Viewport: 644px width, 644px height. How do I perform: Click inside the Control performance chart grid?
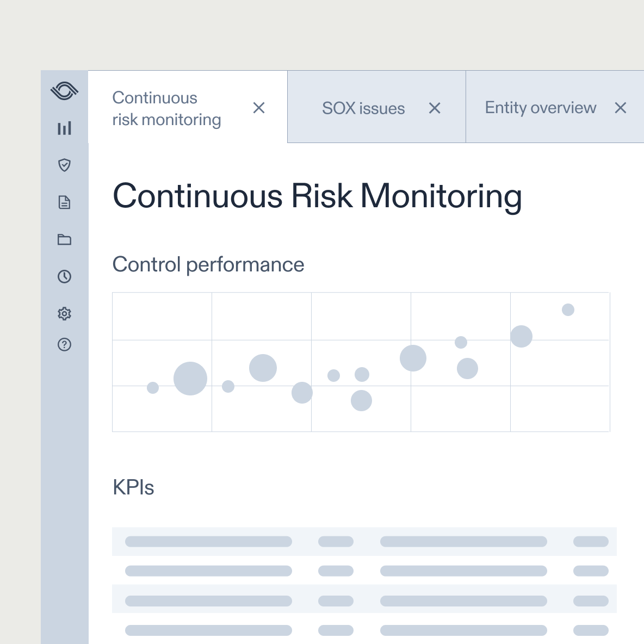tap(361, 362)
